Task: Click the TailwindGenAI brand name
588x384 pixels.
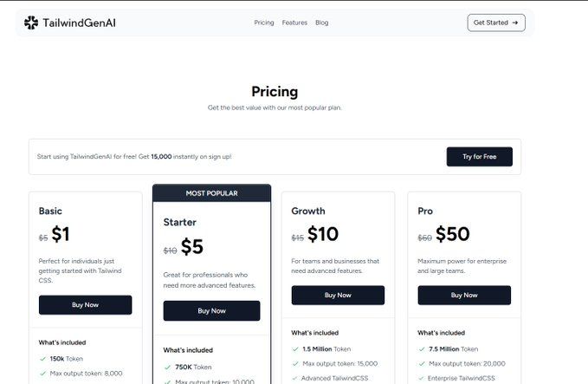Action: pyautogui.click(x=79, y=23)
